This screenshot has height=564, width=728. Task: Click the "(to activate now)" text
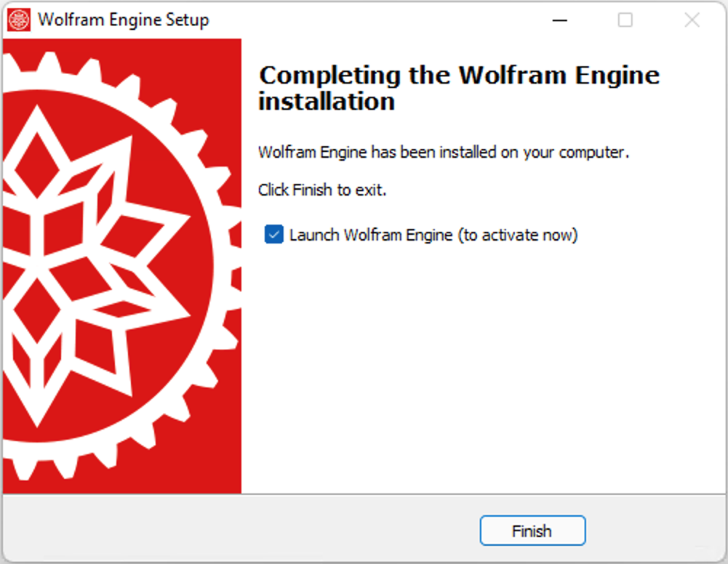[x=518, y=235]
